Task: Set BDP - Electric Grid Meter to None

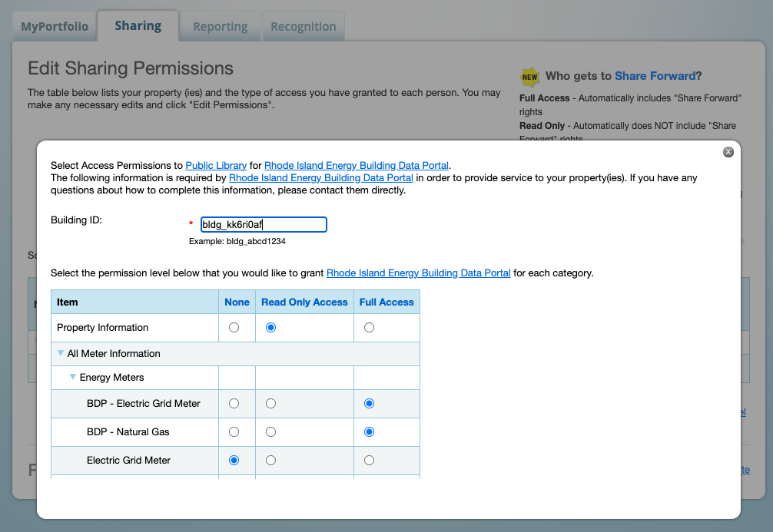Action: pos(234,404)
